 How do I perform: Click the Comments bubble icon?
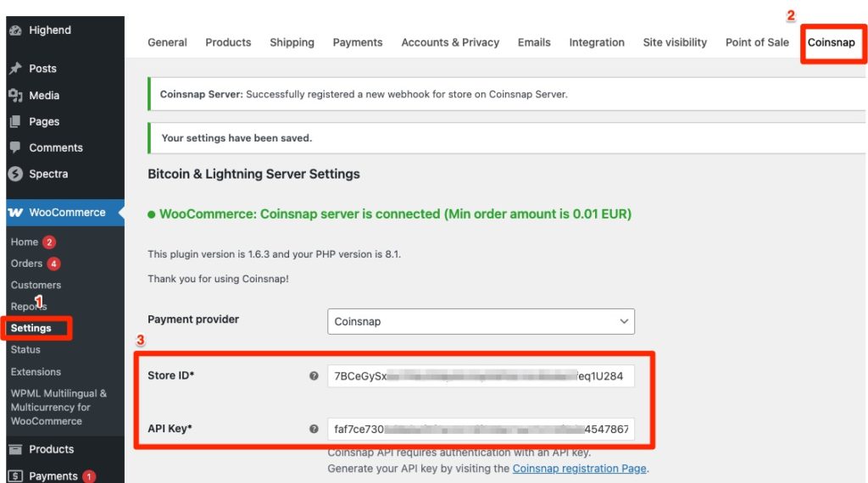click(x=15, y=147)
